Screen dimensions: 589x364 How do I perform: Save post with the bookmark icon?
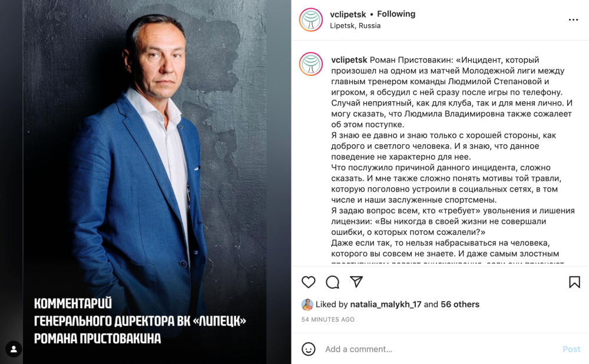(574, 282)
